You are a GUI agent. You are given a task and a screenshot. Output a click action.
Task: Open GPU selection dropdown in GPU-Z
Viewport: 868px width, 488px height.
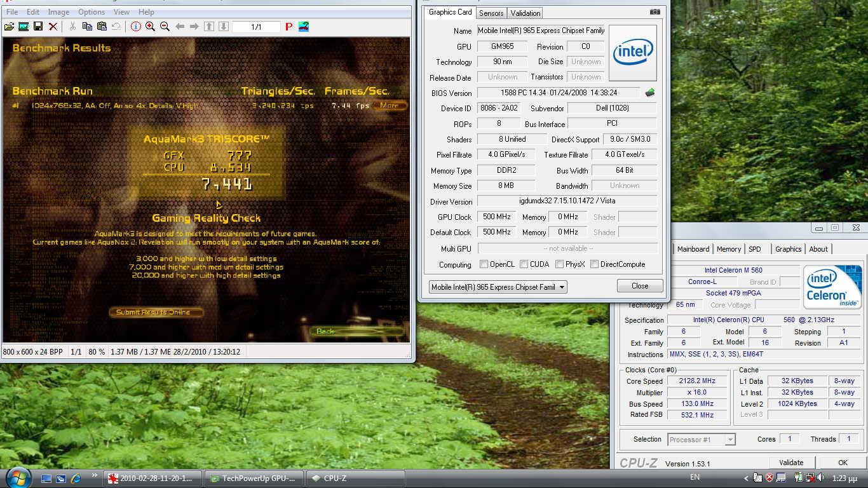[498, 287]
